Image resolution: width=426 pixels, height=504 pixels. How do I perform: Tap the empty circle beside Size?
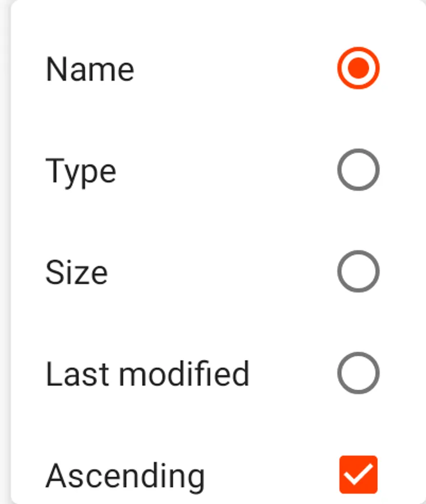pyautogui.click(x=358, y=271)
